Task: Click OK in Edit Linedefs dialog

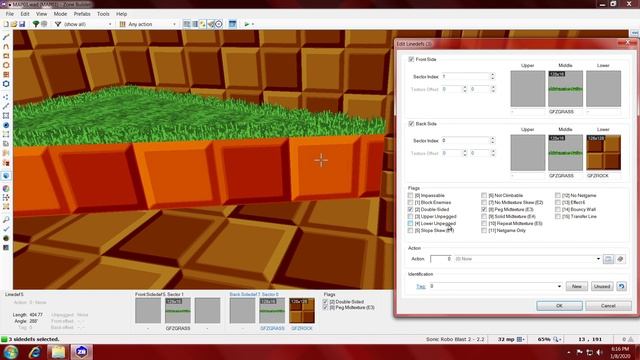Action: [x=559, y=306]
